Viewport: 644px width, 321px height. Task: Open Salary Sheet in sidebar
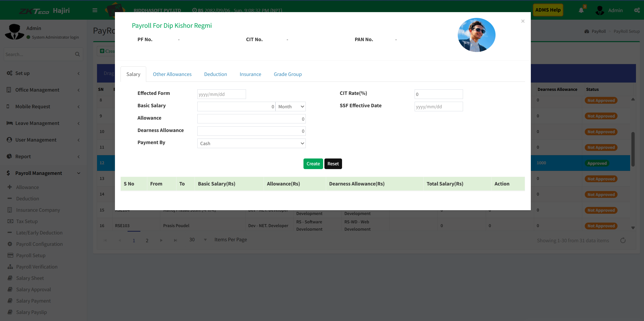click(x=30, y=278)
